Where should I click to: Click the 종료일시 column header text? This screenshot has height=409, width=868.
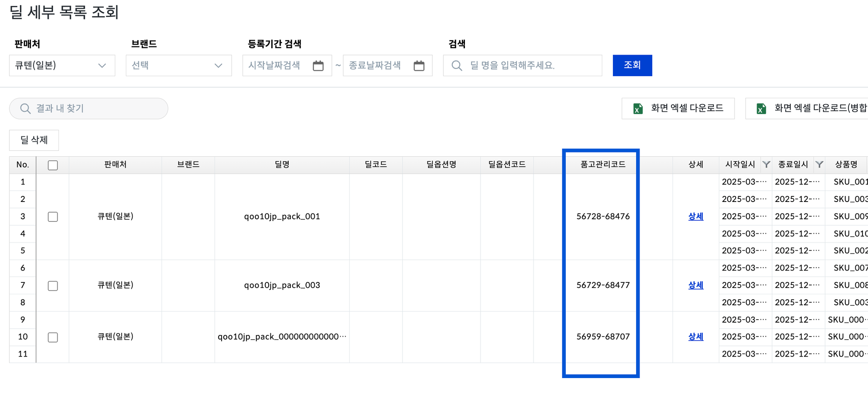[793, 165]
